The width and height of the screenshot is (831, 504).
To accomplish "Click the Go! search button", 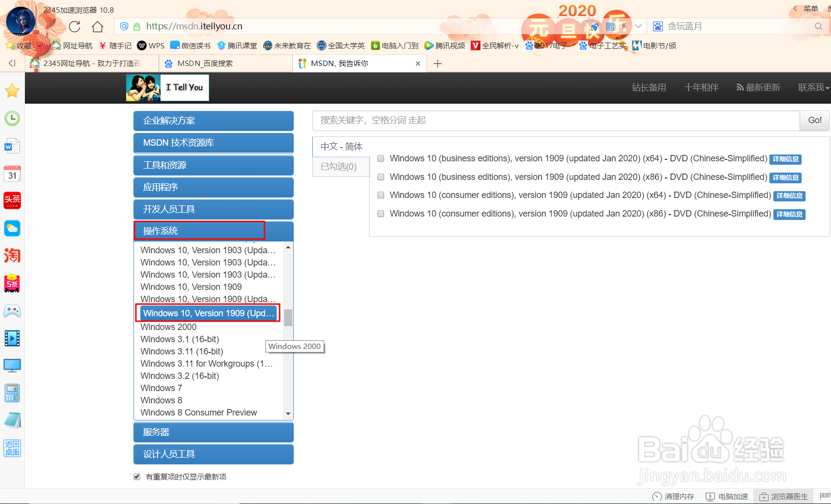I will click(814, 120).
